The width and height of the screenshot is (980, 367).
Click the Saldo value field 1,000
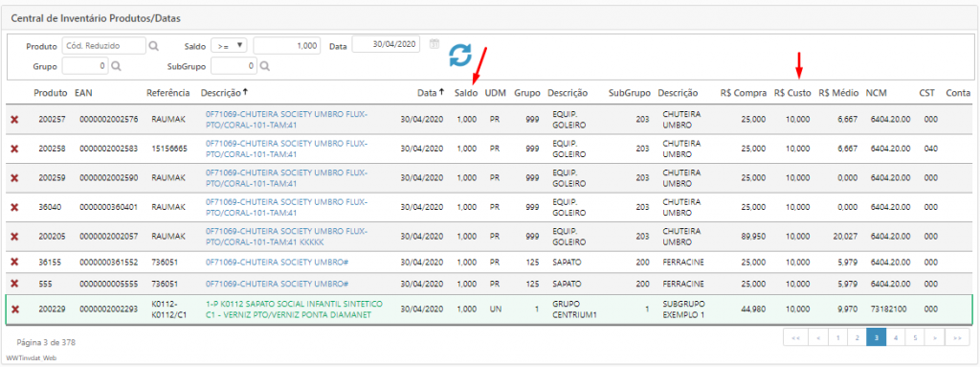287,46
